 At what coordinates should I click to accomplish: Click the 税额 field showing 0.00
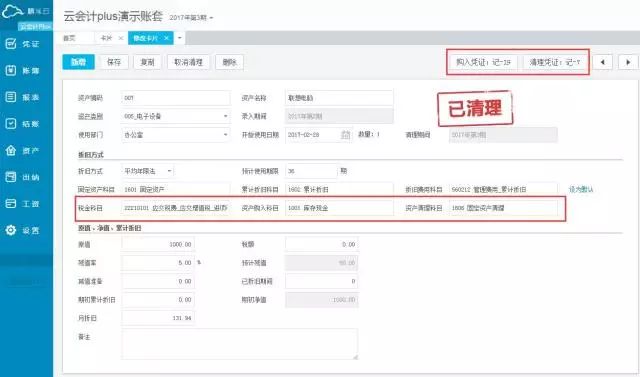pos(322,244)
